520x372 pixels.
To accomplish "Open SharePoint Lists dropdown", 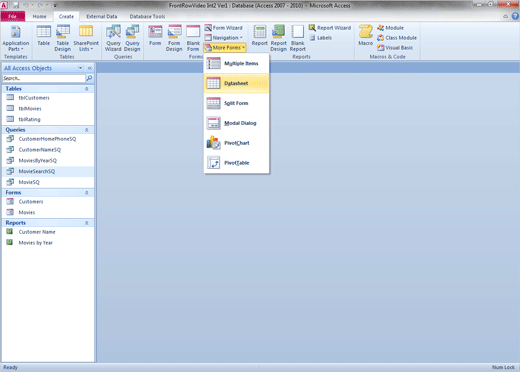I will pyautogui.click(x=86, y=38).
